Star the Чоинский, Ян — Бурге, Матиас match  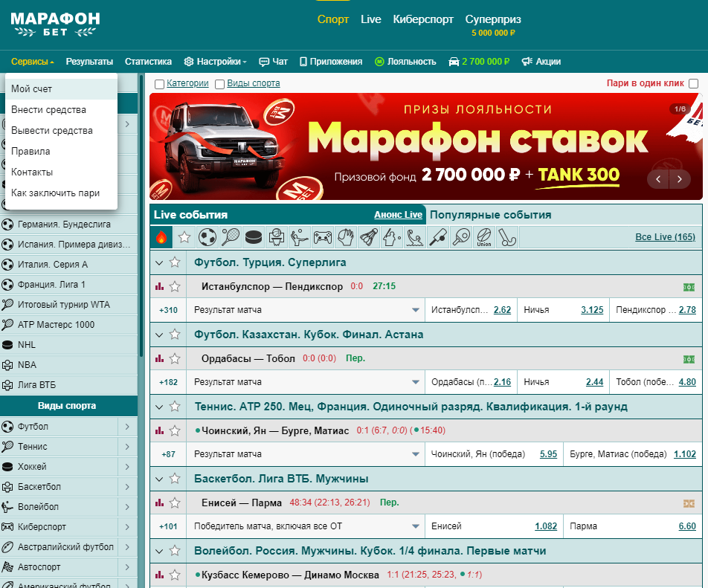(175, 431)
